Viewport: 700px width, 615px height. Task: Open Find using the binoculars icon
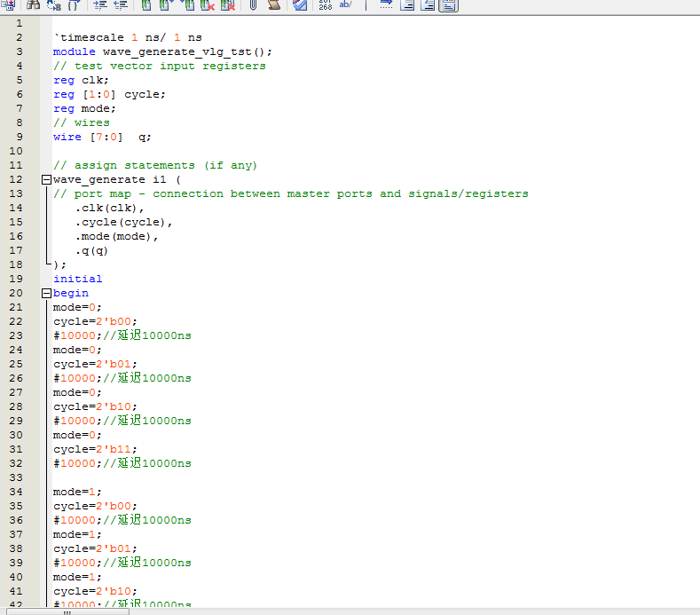point(33,5)
